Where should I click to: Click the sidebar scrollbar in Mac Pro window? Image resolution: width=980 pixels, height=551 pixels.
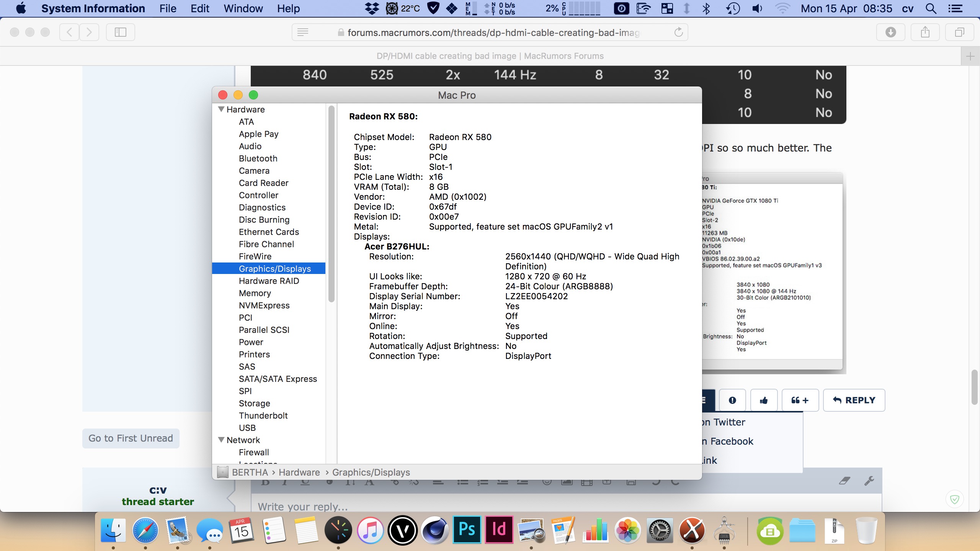(x=331, y=203)
